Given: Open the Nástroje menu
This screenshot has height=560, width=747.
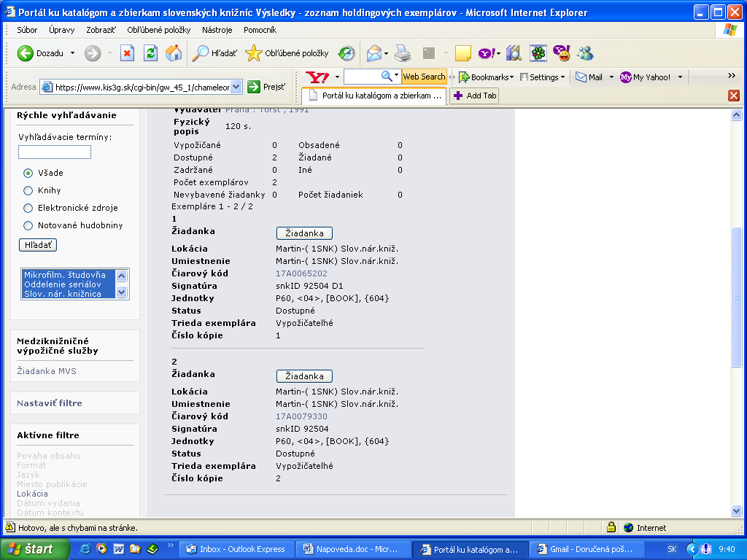Looking at the screenshot, I should pos(217,30).
